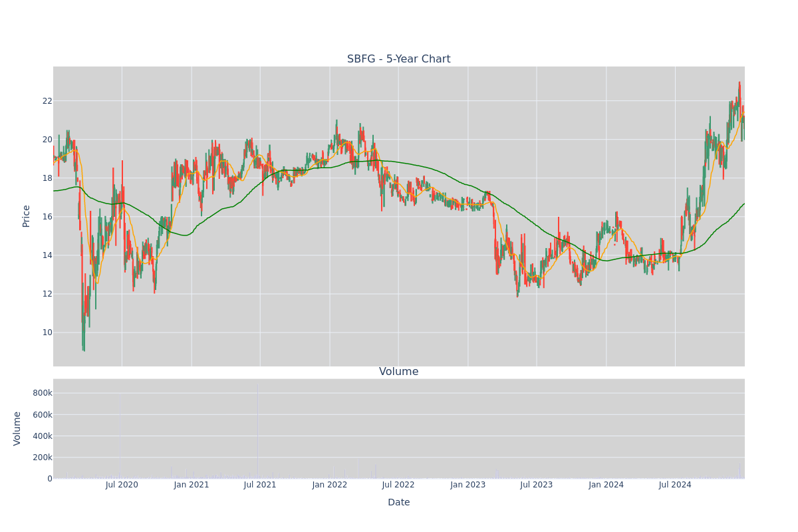Click the price tick label 14
The width and height of the screenshot is (798, 532).
coord(47,255)
